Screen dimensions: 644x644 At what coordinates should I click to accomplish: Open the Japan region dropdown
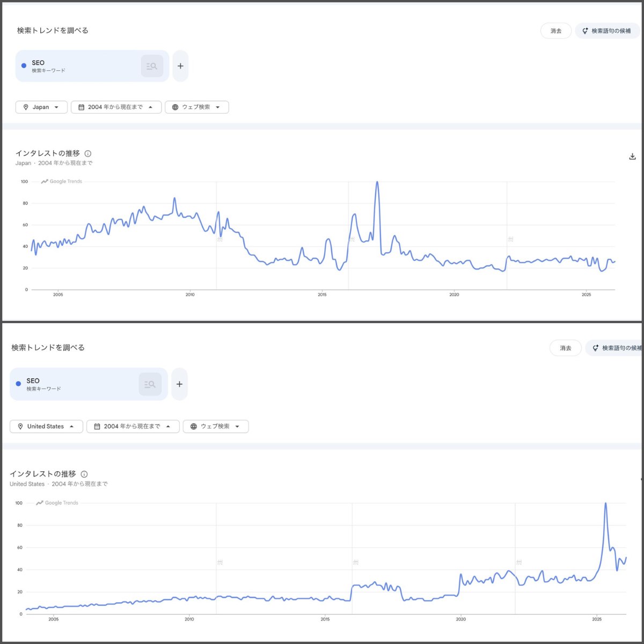tap(41, 107)
